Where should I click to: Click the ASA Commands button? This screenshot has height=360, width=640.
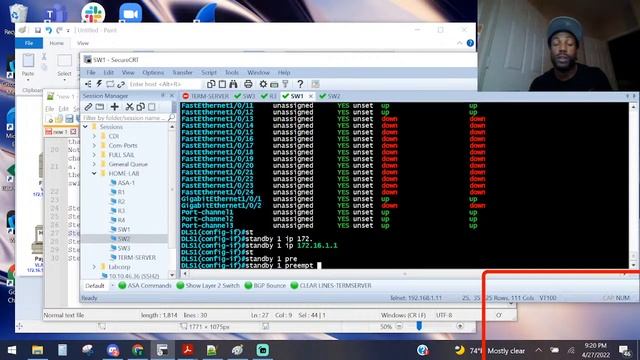pos(145,286)
